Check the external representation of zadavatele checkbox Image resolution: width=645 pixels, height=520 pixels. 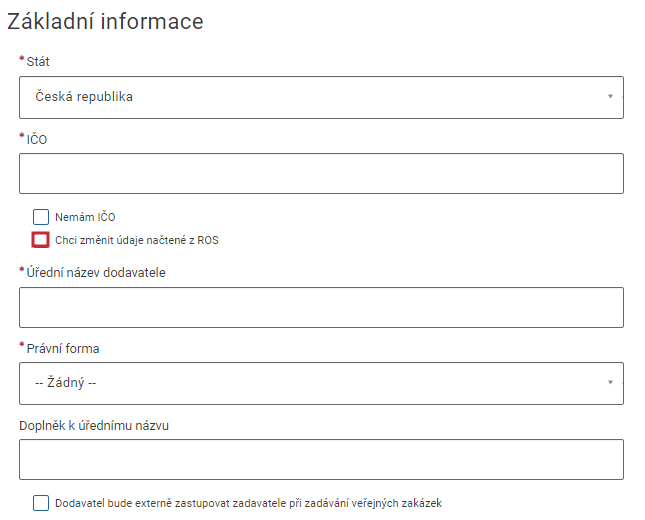(41, 503)
